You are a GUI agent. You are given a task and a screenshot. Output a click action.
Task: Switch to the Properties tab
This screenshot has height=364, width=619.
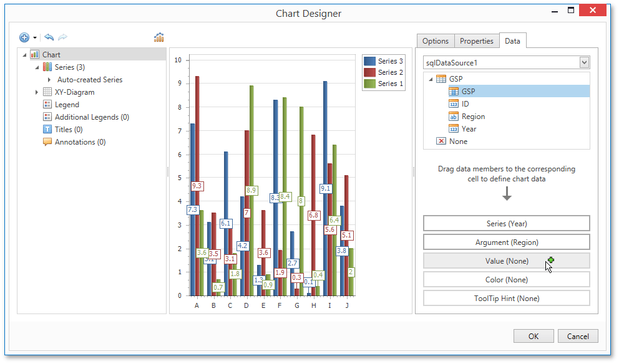(477, 41)
